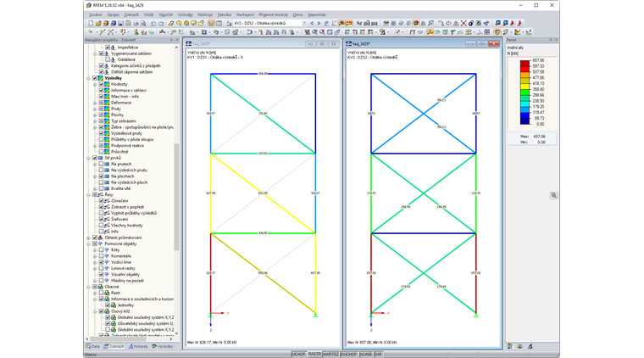Click the yellow 418.13 legend color swatch
The width and height of the screenshot is (644, 358).
point(525,87)
